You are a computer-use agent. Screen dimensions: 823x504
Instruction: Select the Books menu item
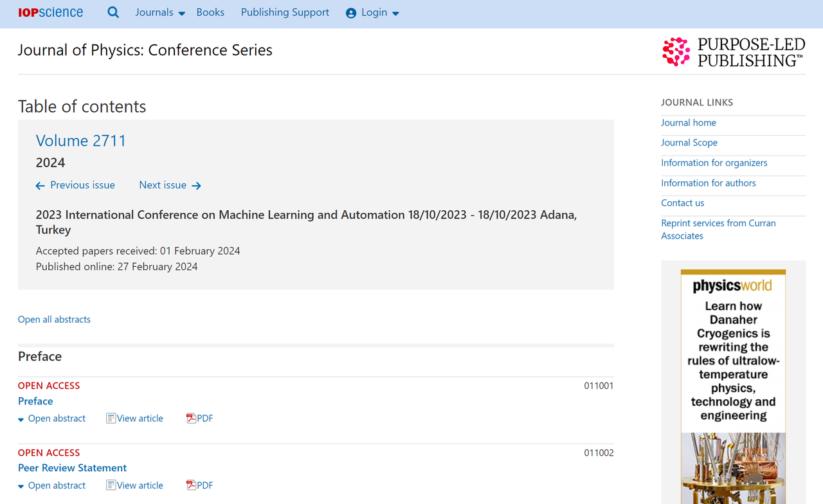[210, 12]
